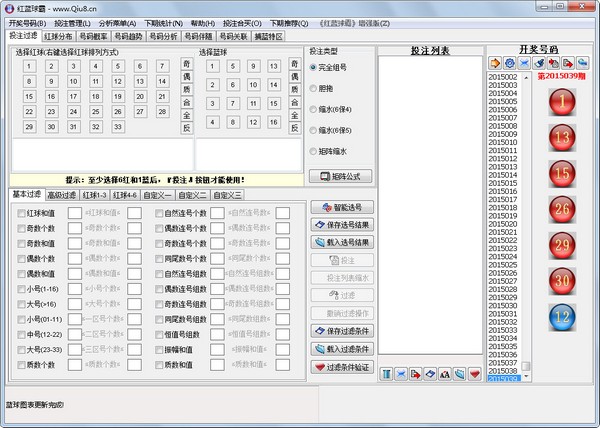The height and width of the screenshot is (428, 600).
Task: Choose the 矩阵缩水 radio option
Action: [313, 153]
